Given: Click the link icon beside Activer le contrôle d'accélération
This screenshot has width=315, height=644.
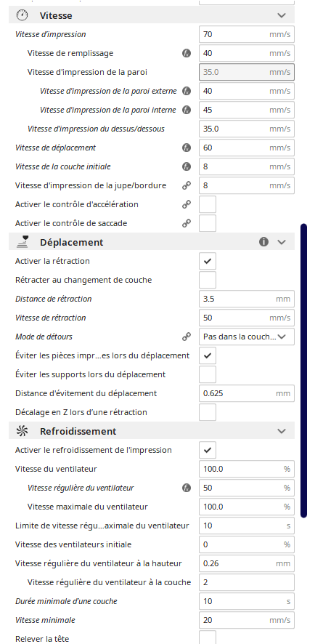Looking at the screenshot, I should click(187, 204).
